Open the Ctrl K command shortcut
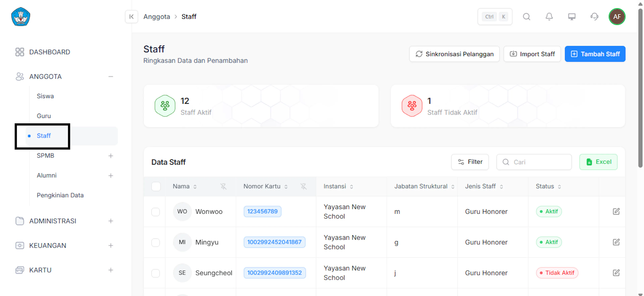Viewport: 644px width, 296px height. 495,16
